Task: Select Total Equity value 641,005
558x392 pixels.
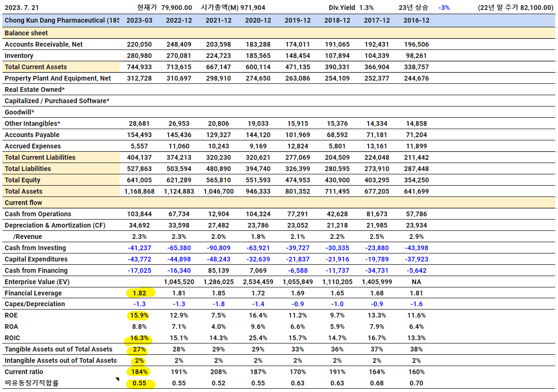Action: [x=139, y=180]
